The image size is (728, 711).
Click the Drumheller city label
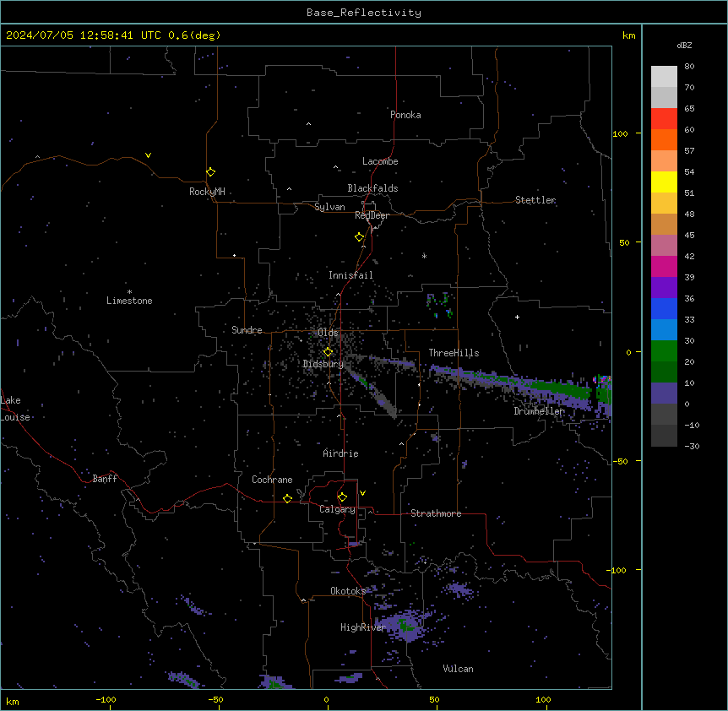tap(539, 411)
